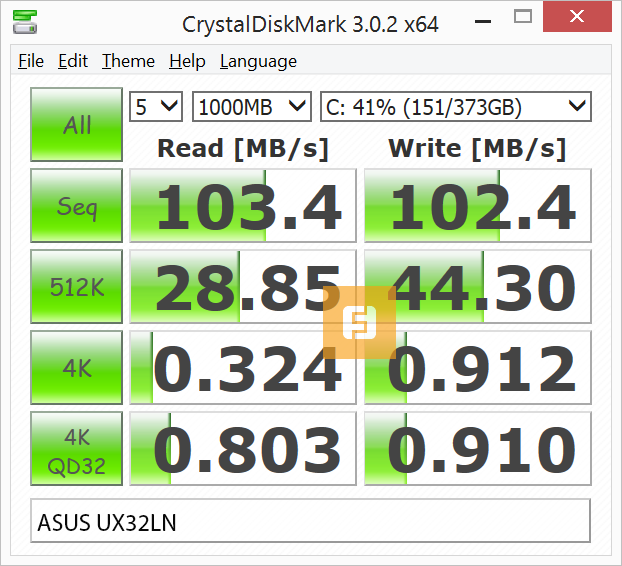This screenshot has width=622, height=566.
Task: Open the Language menu
Action: [258, 61]
